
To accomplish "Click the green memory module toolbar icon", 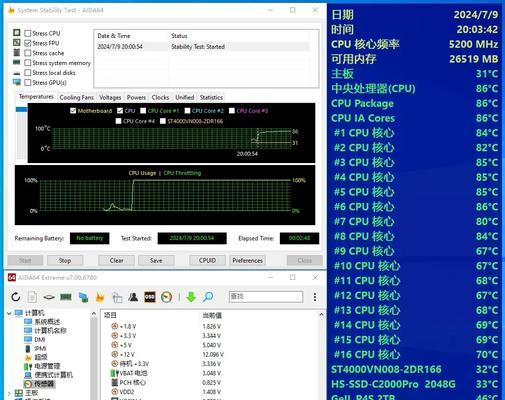I will click(66, 297).
